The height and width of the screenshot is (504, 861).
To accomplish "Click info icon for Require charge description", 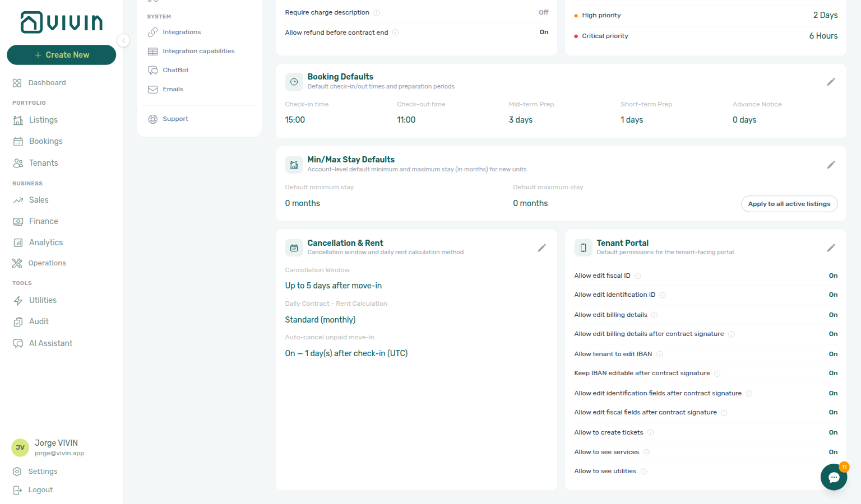I will coord(377,13).
